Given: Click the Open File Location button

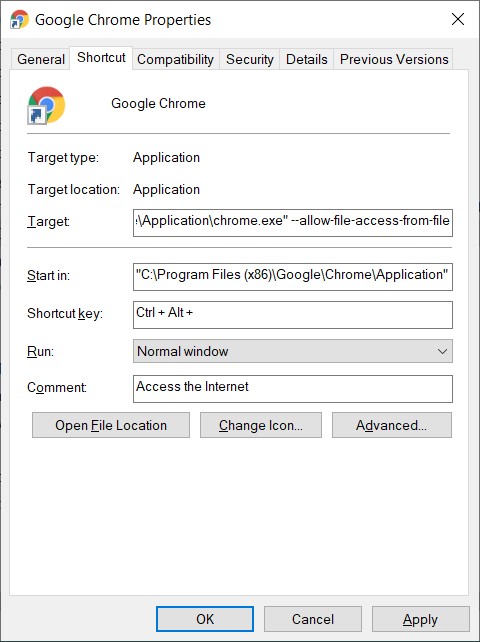Looking at the screenshot, I should (x=111, y=425).
